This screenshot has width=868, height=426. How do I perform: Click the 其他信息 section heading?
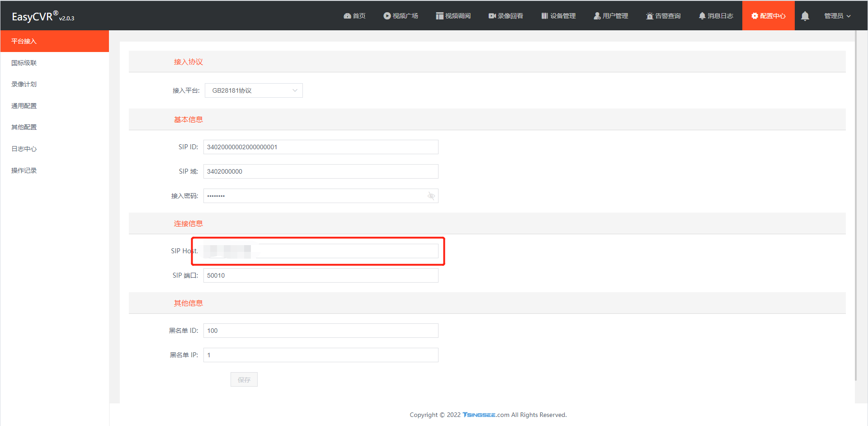coord(189,303)
